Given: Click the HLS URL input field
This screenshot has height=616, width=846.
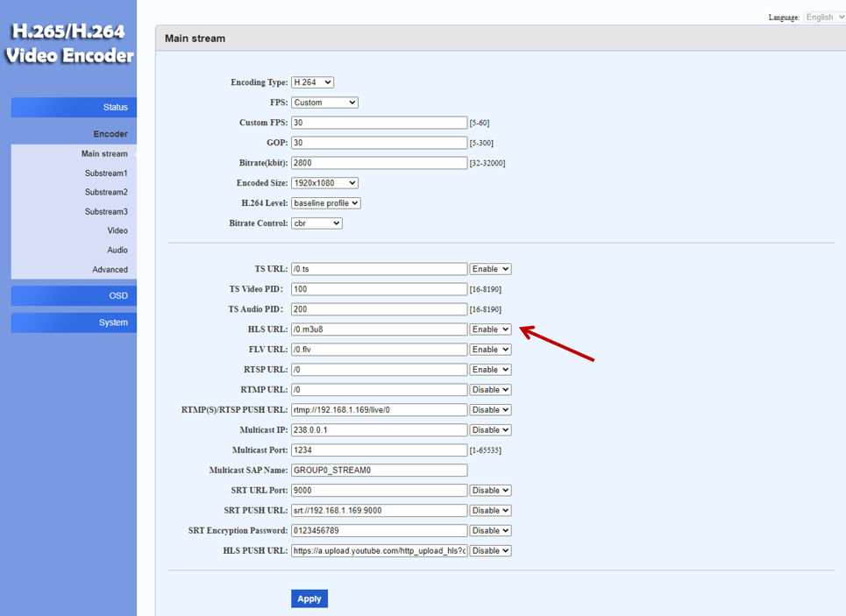Looking at the screenshot, I should coord(380,329).
